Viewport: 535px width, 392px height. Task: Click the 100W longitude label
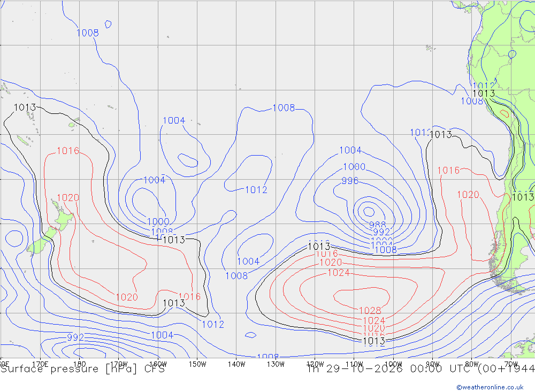coord(393,364)
